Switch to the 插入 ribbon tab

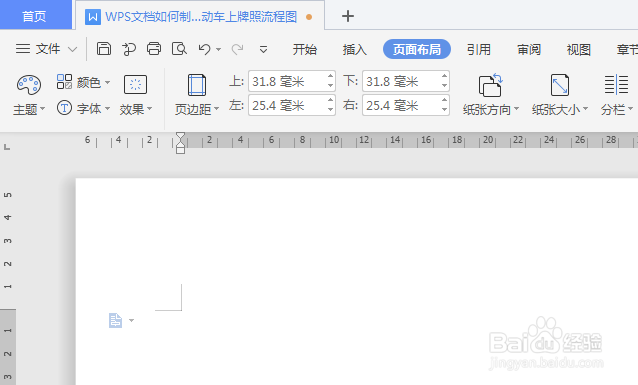coord(354,50)
